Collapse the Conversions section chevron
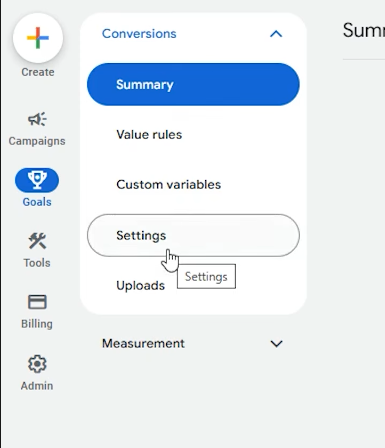The image size is (385, 448). coord(276,34)
